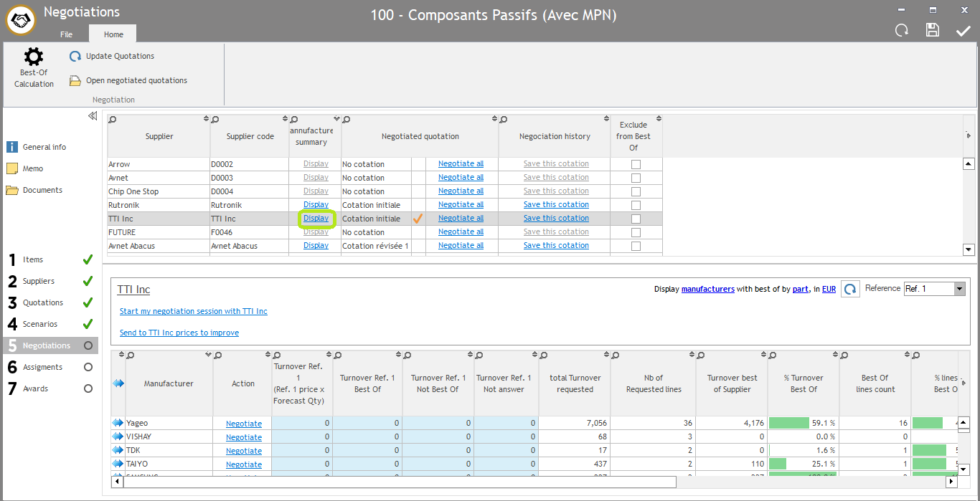Click Negotiate all for Rutronik
This screenshot has height=501, width=980.
(x=461, y=205)
